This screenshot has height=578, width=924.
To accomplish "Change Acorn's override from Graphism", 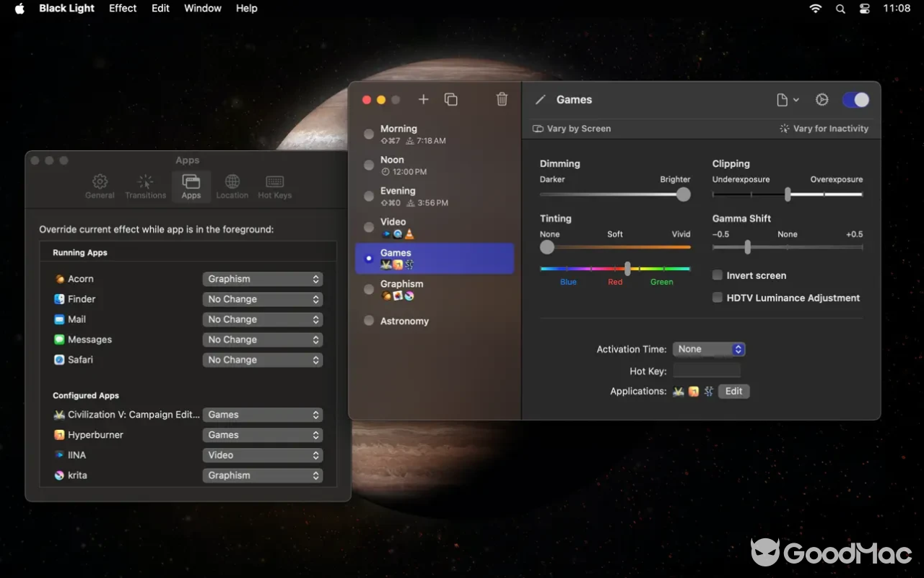I will [262, 279].
